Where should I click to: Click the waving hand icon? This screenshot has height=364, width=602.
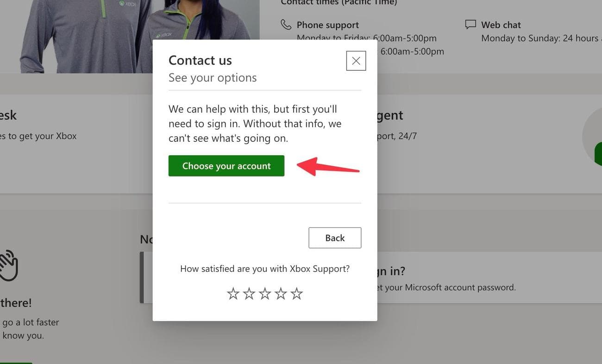8,265
